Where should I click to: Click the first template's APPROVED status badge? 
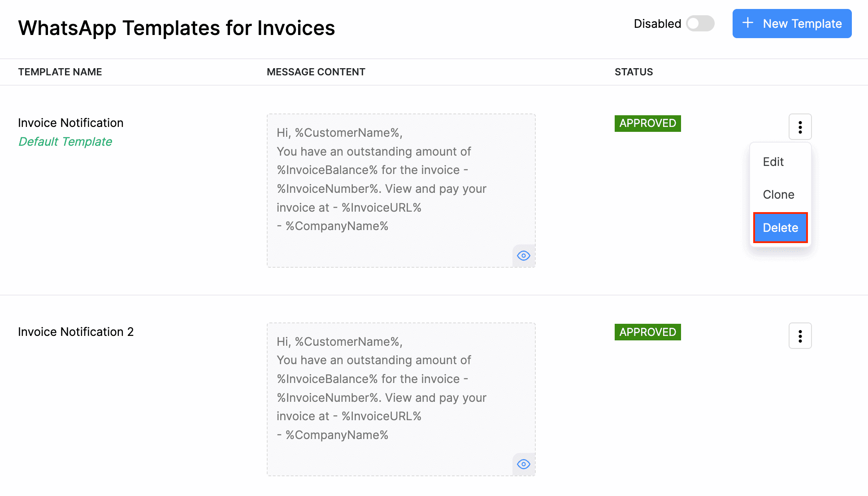click(647, 123)
